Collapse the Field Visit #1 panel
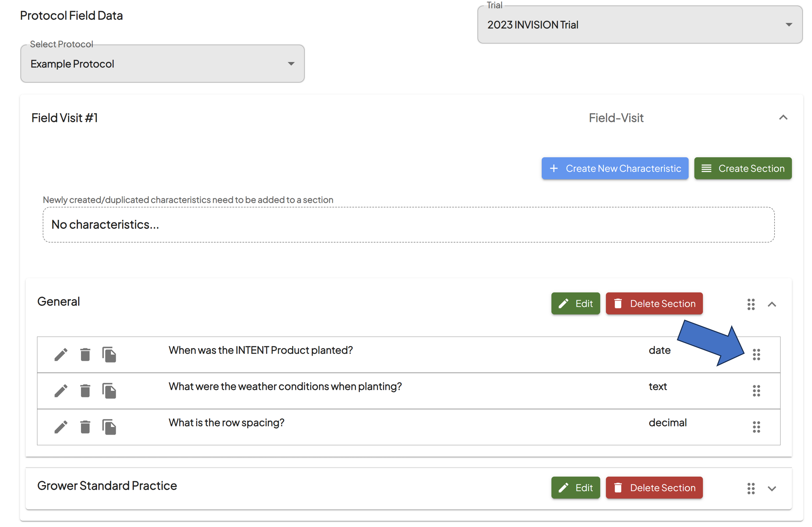 pyautogui.click(x=783, y=117)
